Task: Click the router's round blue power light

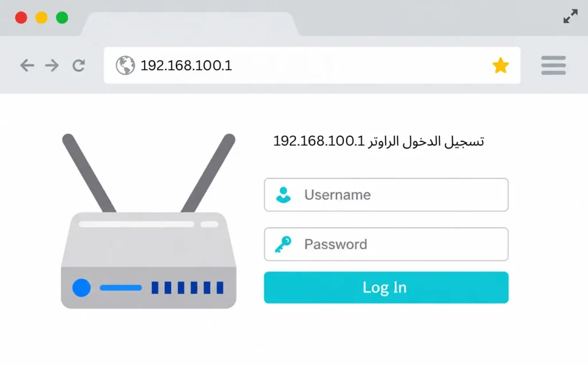Action: [x=82, y=287]
